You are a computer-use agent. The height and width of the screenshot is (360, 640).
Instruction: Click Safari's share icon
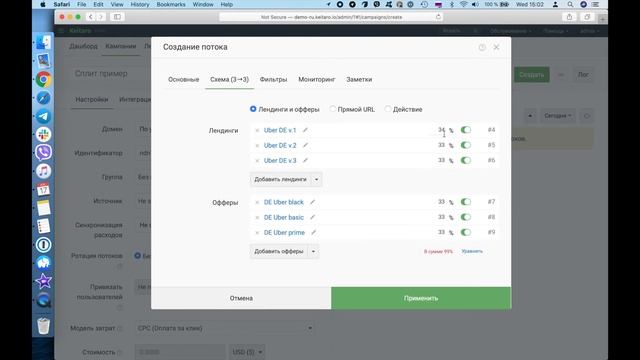tap(569, 17)
